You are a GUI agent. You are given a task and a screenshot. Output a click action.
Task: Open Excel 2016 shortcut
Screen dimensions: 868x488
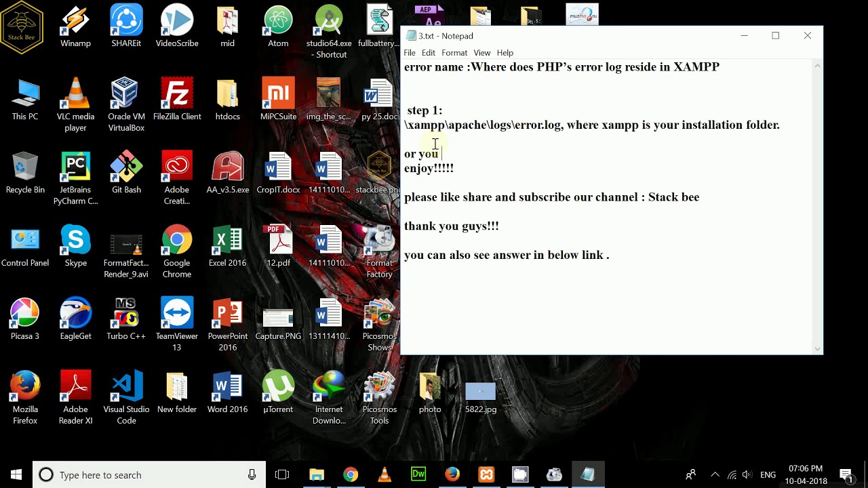tap(227, 246)
